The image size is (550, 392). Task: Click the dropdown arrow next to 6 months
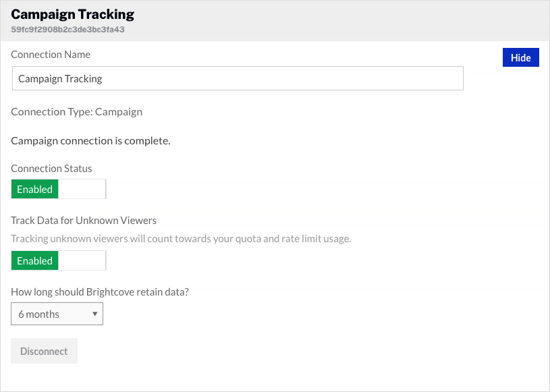[x=93, y=314]
